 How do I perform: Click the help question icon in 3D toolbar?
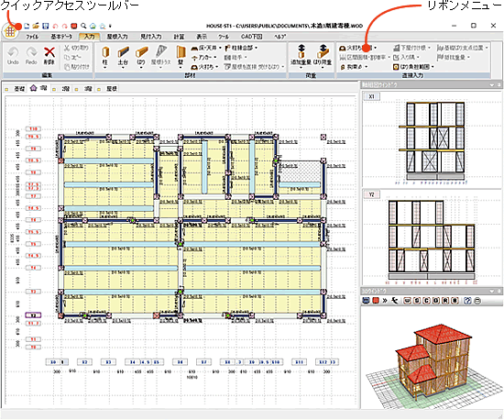pos(467,301)
